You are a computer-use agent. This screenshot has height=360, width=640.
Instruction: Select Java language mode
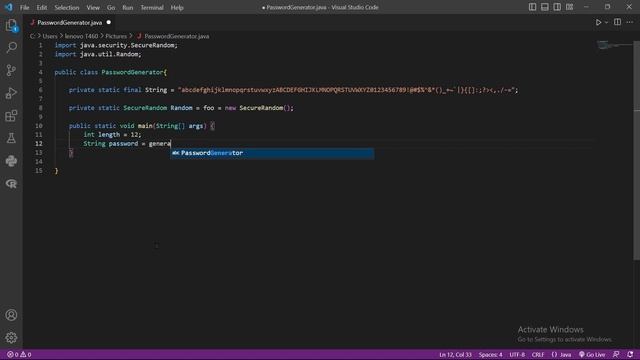(561, 355)
